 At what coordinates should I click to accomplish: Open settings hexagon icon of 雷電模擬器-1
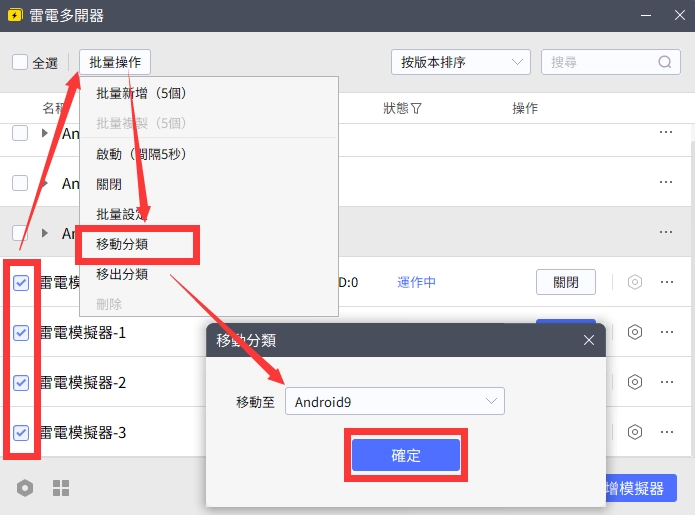635,332
